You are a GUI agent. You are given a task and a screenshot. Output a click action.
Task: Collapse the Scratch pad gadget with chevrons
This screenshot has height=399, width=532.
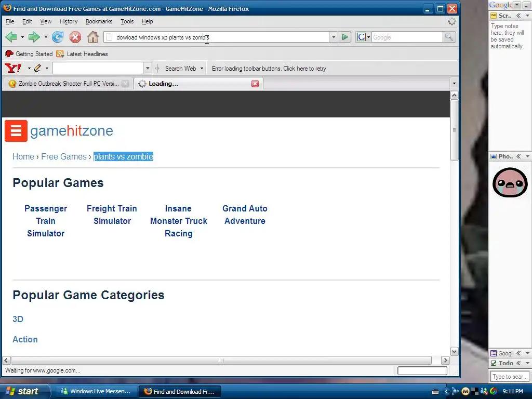coord(518,16)
